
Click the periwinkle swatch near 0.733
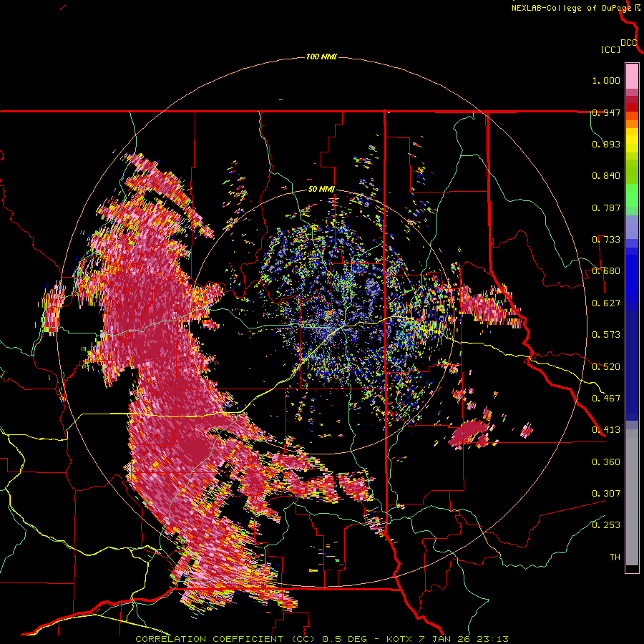pyautogui.click(x=632, y=227)
